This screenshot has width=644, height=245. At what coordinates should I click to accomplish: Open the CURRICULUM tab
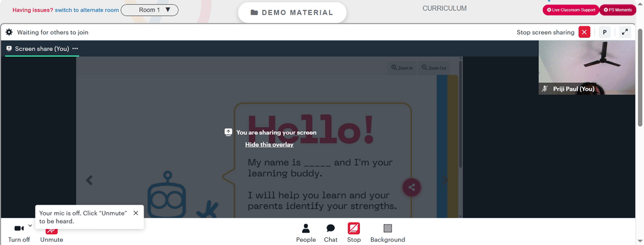[444, 8]
